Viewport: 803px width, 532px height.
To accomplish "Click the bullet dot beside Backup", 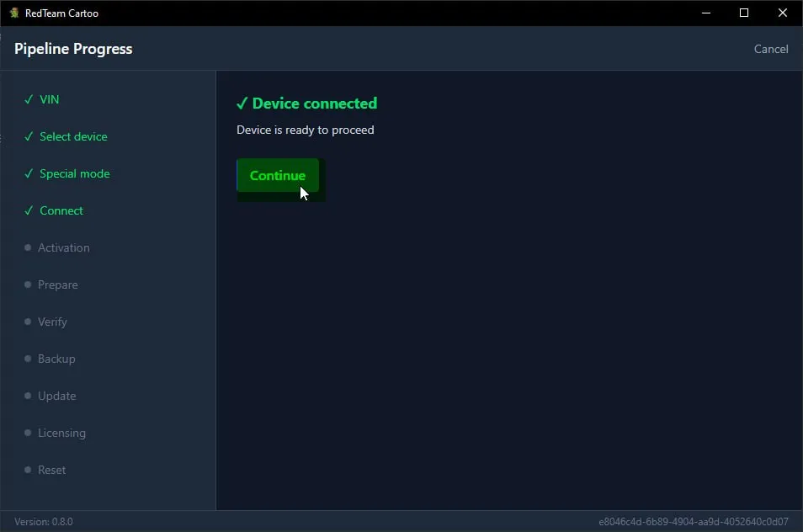I will pyautogui.click(x=28, y=359).
